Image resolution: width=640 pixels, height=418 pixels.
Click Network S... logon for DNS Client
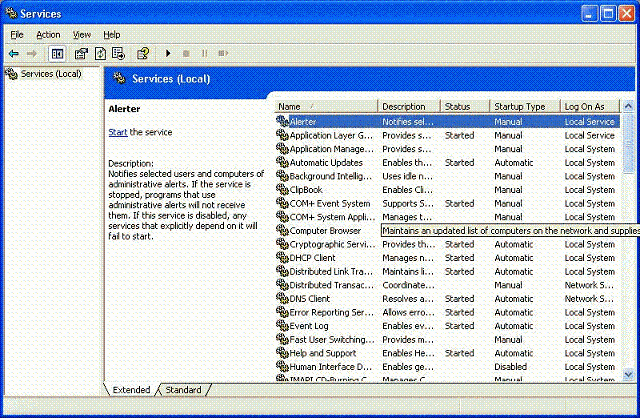click(589, 298)
